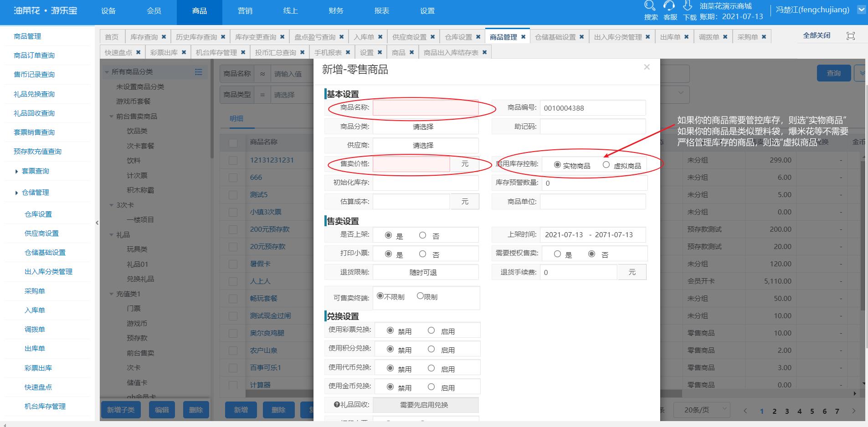Select 实物商品 radio button
Screen dimensions: 868x427
[x=557, y=165]
